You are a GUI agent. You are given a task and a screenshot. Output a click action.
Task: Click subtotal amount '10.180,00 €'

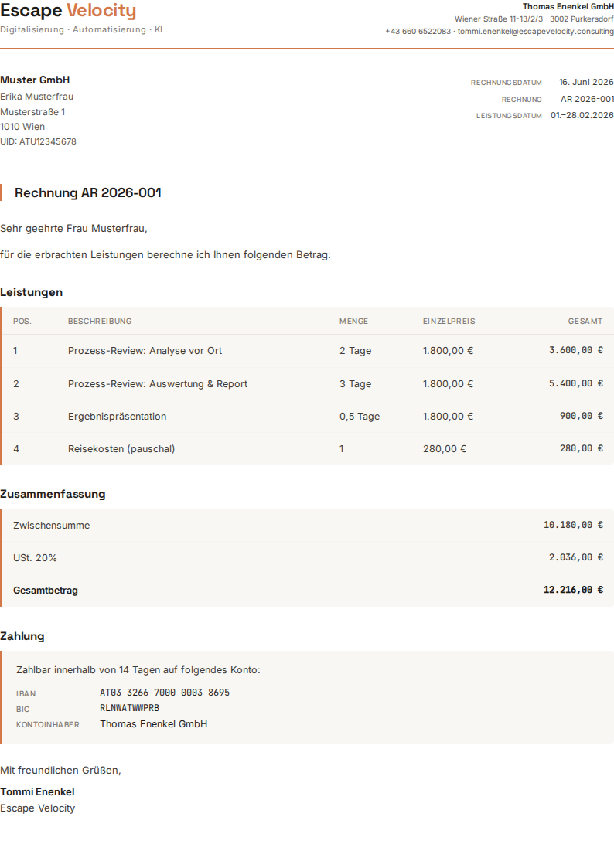click(x=573, y=525)
